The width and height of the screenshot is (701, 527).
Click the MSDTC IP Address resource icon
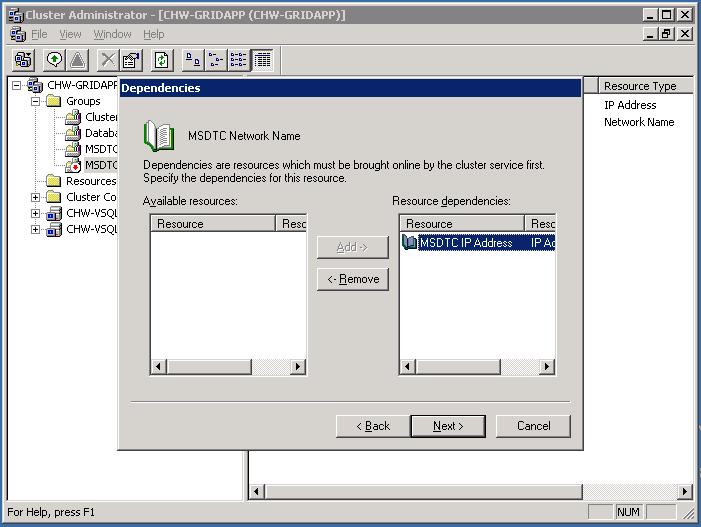[409, 242]
